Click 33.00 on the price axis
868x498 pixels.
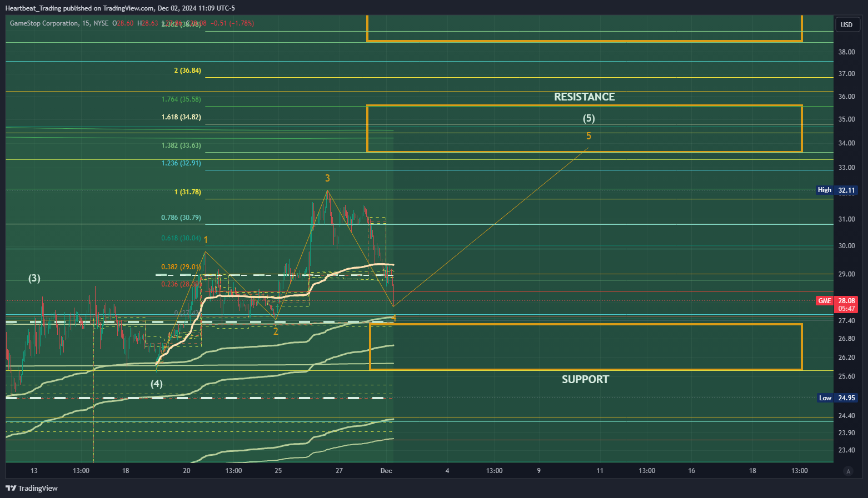[846, 168]
